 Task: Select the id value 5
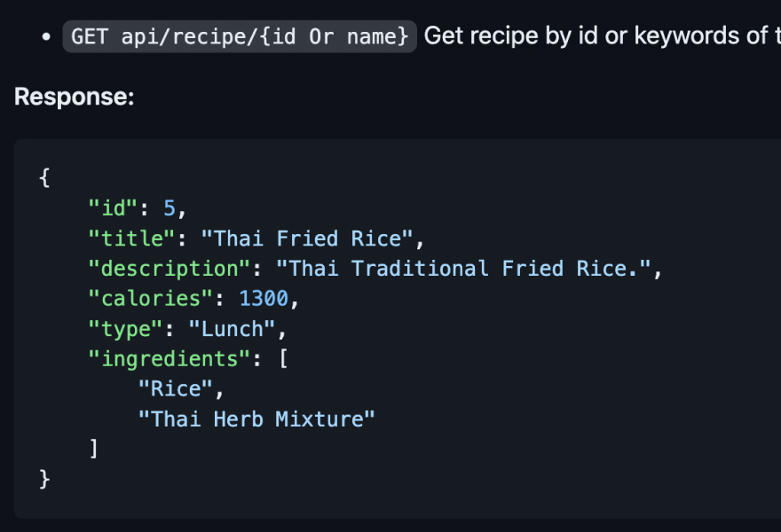coord(170,208)
